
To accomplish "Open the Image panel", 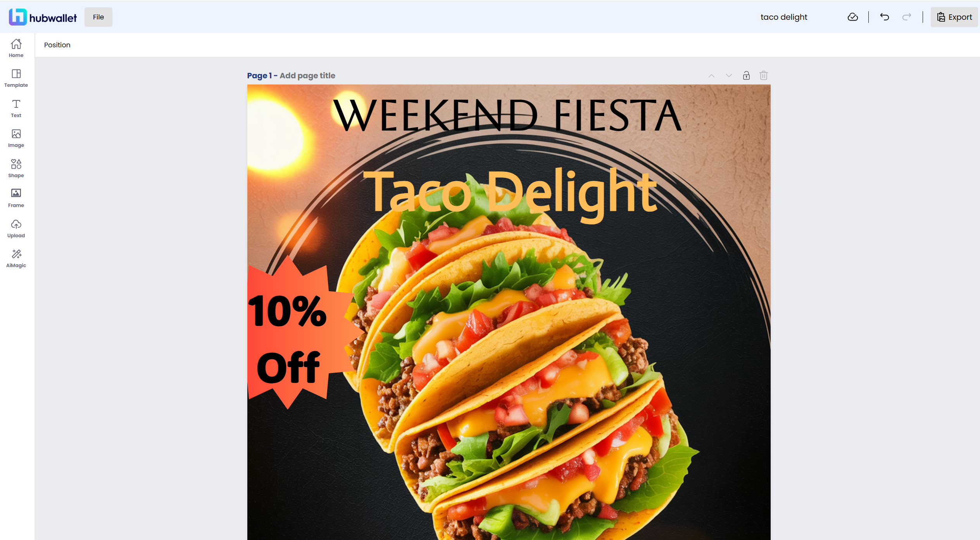I will [16, 138].
